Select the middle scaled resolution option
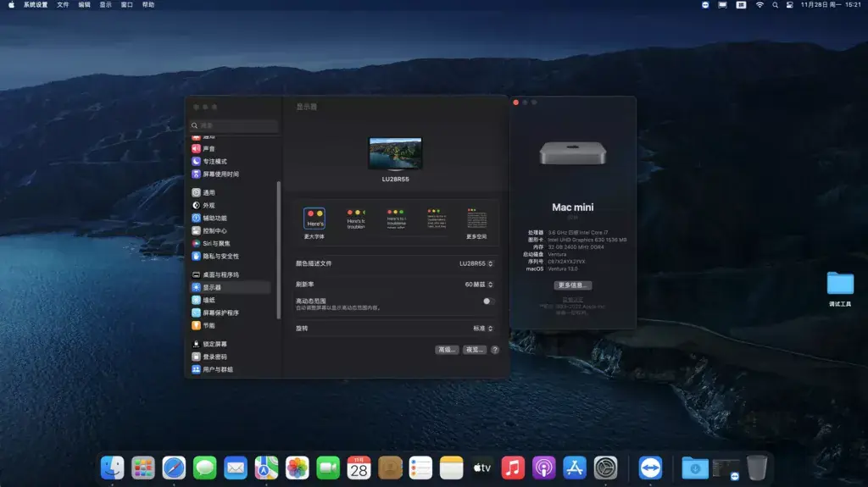This screenshot has height=487, width=868. pyautogui.click(x=396, y=219)
